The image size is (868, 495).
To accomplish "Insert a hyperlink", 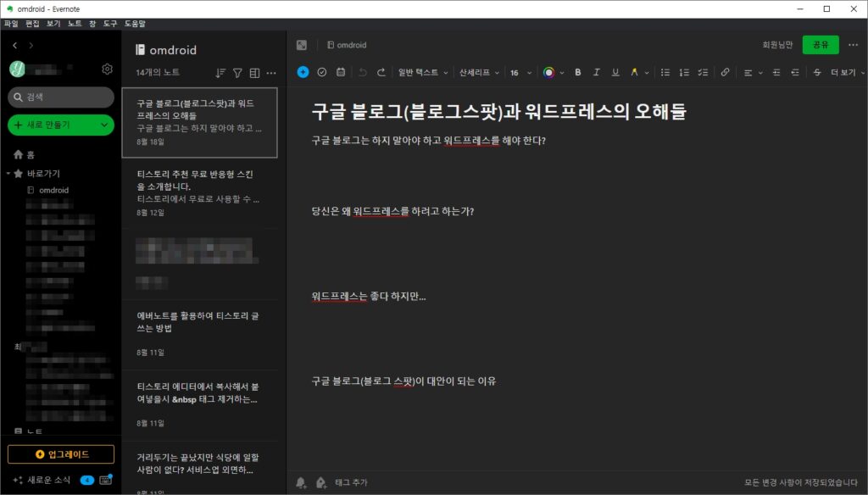I will point(726,72).
